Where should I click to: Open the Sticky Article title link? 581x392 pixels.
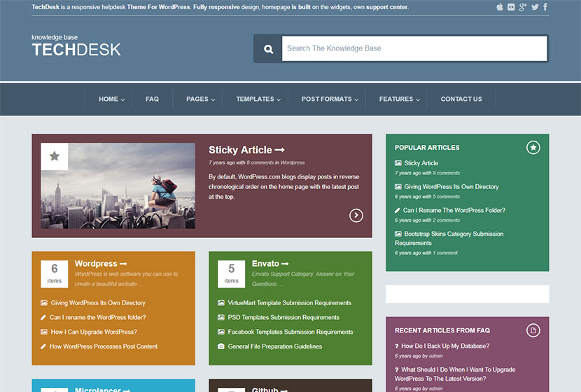(240, 150)
